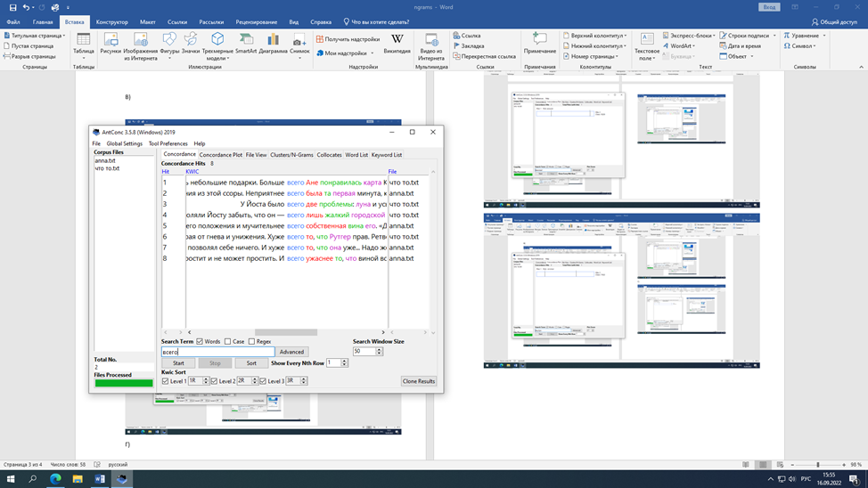Open the Значки icons gallery
The height and width of the screenshot is (488, 868).
point(191,44)
